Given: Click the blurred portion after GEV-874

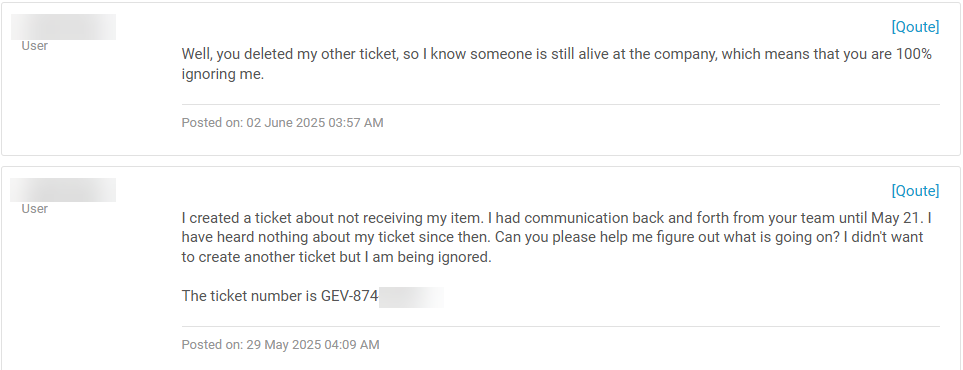Looking at the screenshot, I should (411, 296).
